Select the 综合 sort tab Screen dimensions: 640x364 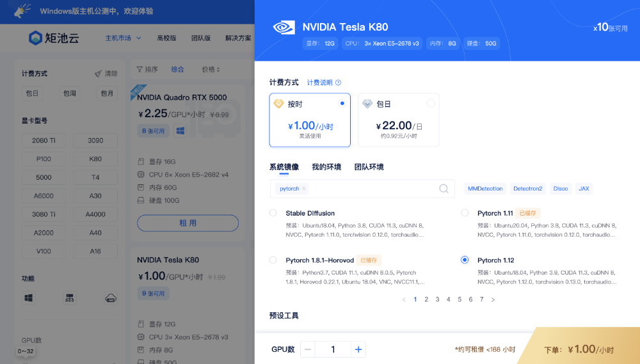[x=177, y=69]
